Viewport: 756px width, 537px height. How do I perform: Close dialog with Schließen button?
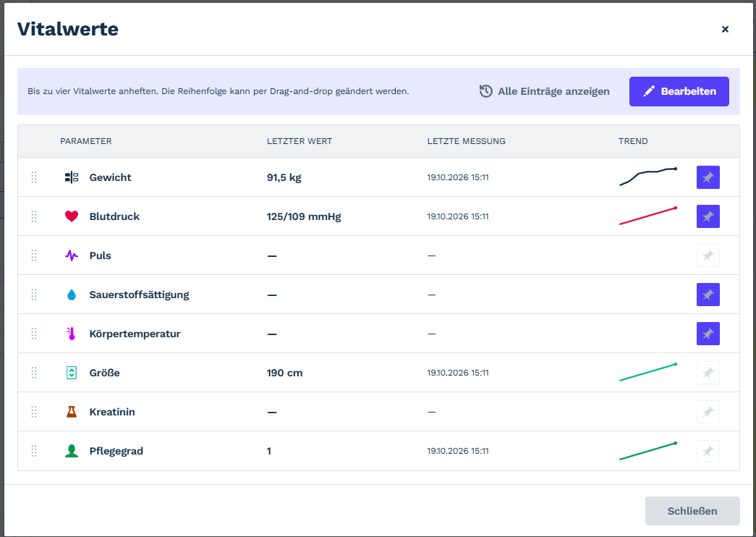pyautogui.click(x=692, y=510)
